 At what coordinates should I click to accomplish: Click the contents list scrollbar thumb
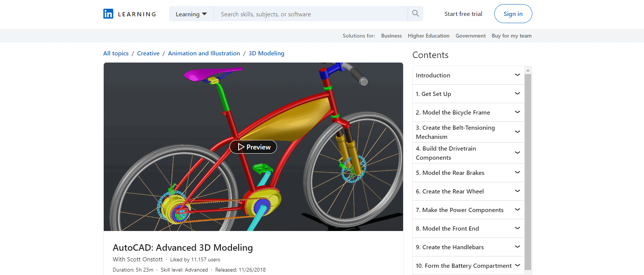click(528, 172)
